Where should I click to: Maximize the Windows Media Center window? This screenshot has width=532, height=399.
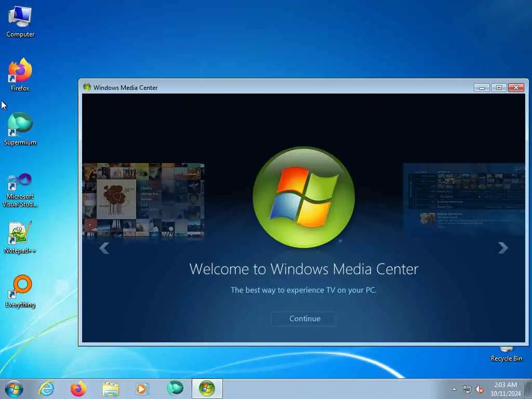pos(499,87)
